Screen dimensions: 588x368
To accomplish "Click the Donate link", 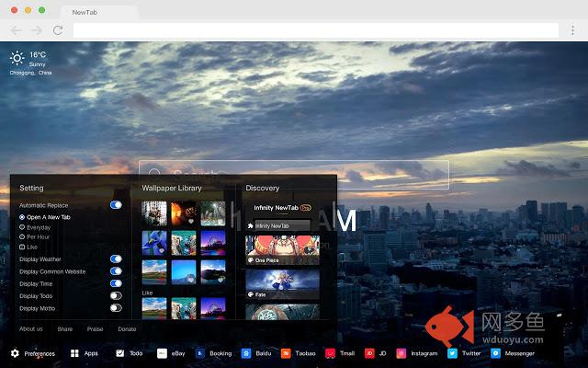I will (x=127, y=328).
